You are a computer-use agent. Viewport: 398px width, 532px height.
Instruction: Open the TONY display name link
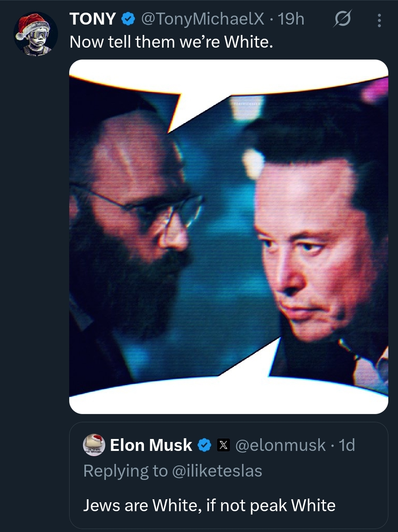tap(93, 19)
